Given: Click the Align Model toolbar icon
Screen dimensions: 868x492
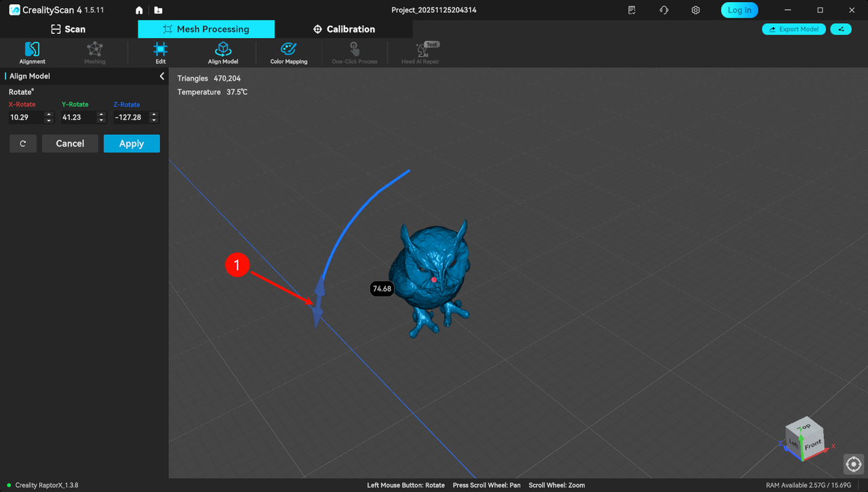Looking at the screenshot, I should tap(222, 50).
